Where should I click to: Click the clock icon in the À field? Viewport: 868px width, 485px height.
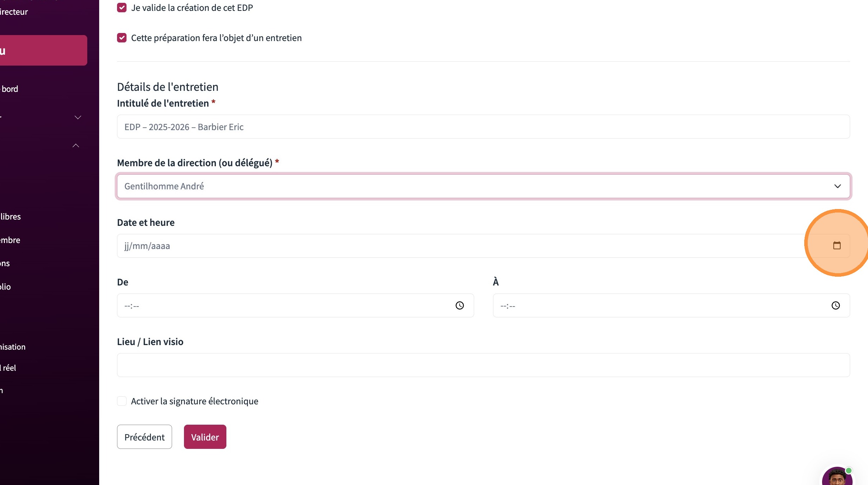835,305
